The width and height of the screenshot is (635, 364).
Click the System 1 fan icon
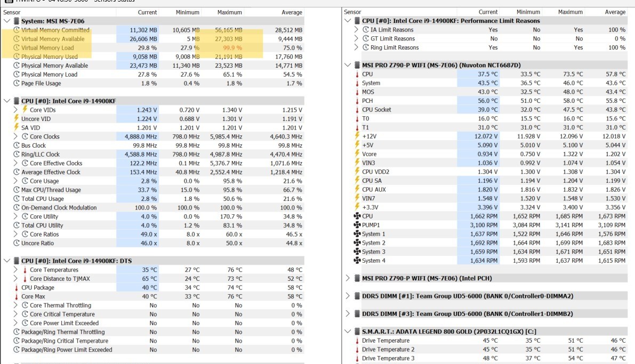357,234
